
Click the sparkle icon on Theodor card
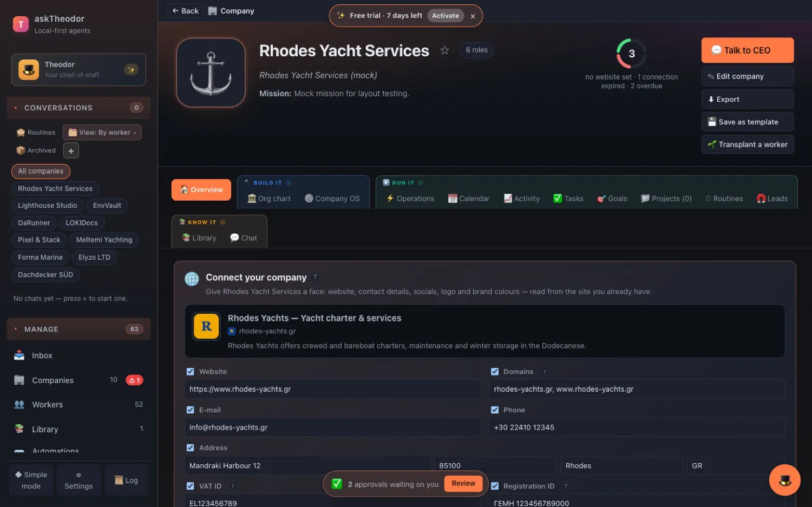131,70
